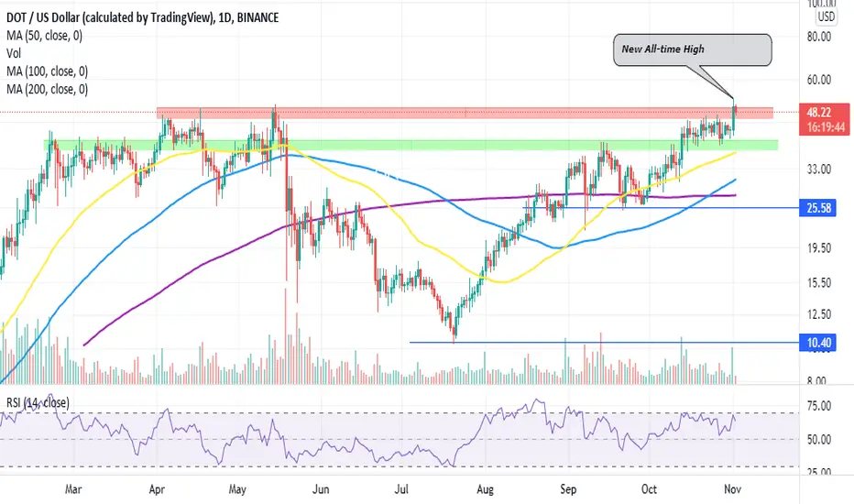854x504 pixels.
Task: Click the 15.50 price axis label
Action: click(x=819, y=283)
